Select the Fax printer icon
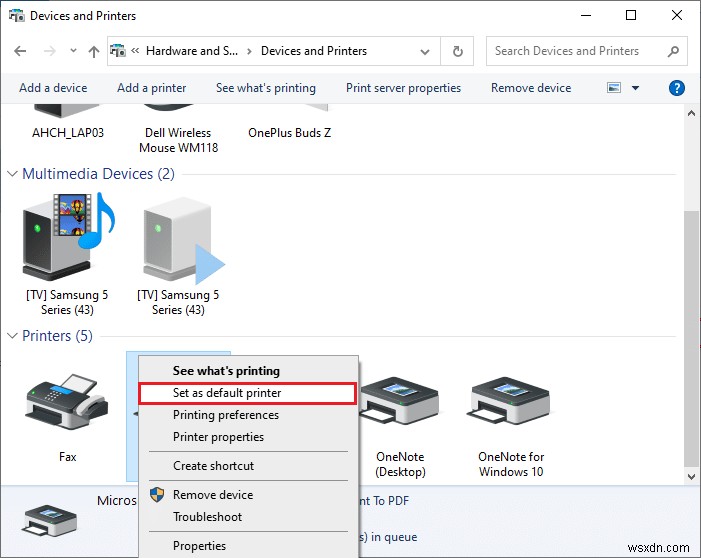Screen dimensions: 701x558 pyautogui.click(x=68, y=402)
